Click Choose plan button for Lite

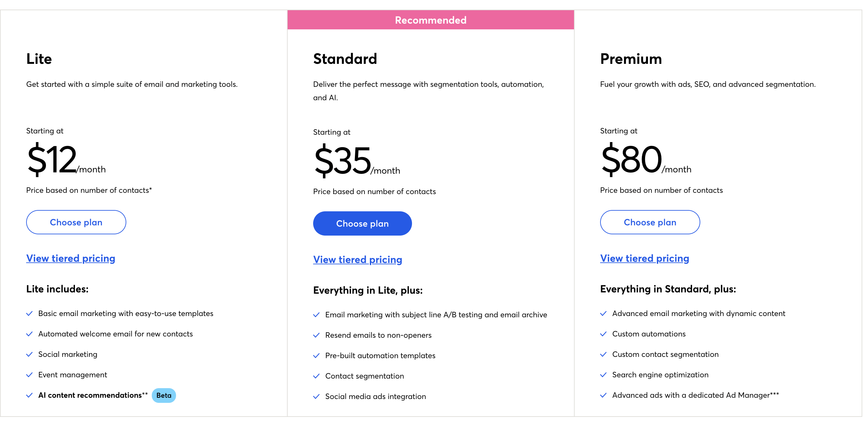[76, 222]
